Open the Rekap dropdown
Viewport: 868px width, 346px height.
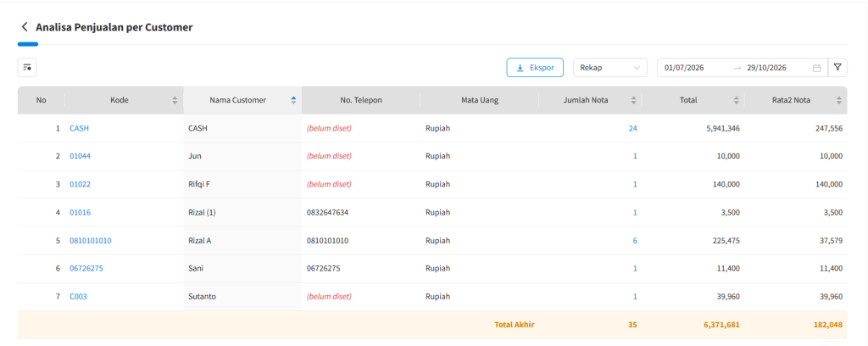tap(610, 68)
